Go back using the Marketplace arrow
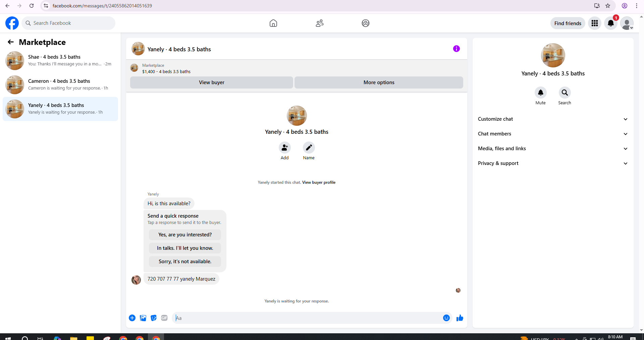This screenshot has height=340, width=644. click(x=11, y=42)
